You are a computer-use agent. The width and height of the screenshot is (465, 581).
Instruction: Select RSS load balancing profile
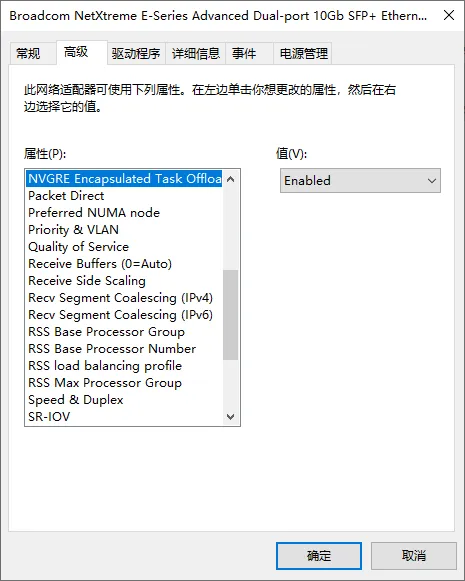pos(124,366)
